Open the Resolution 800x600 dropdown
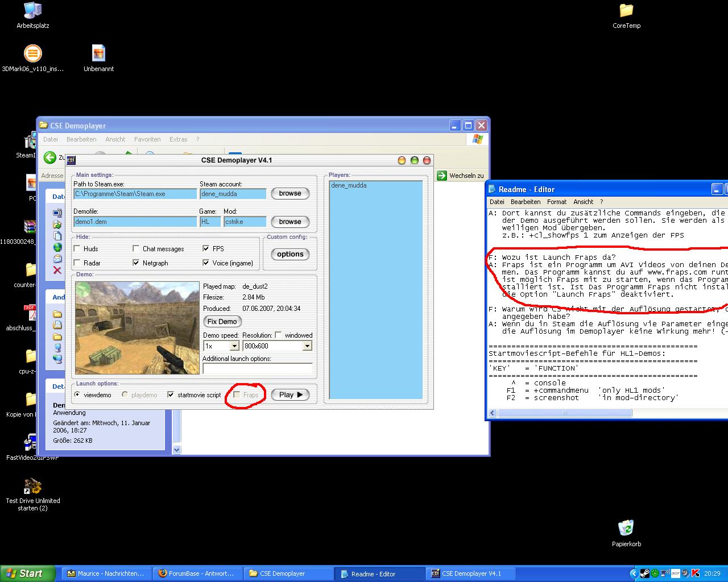 (x=307, y=346)
